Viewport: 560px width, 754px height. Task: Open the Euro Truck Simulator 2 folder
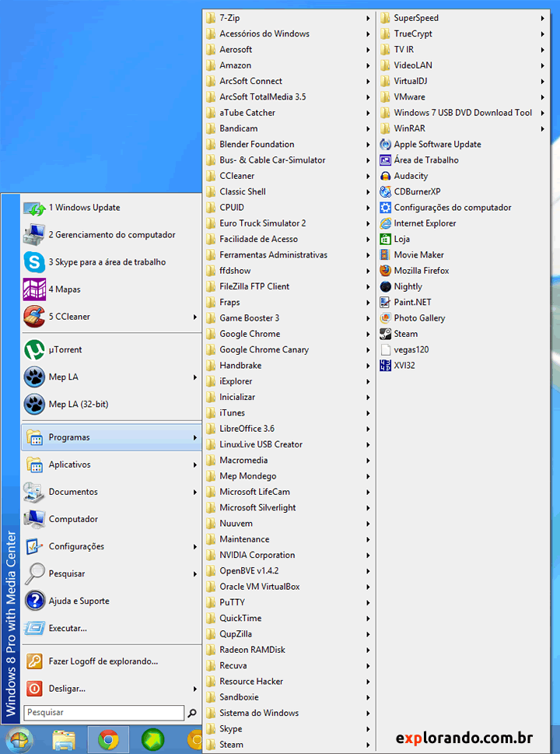[x=289, y=223]
